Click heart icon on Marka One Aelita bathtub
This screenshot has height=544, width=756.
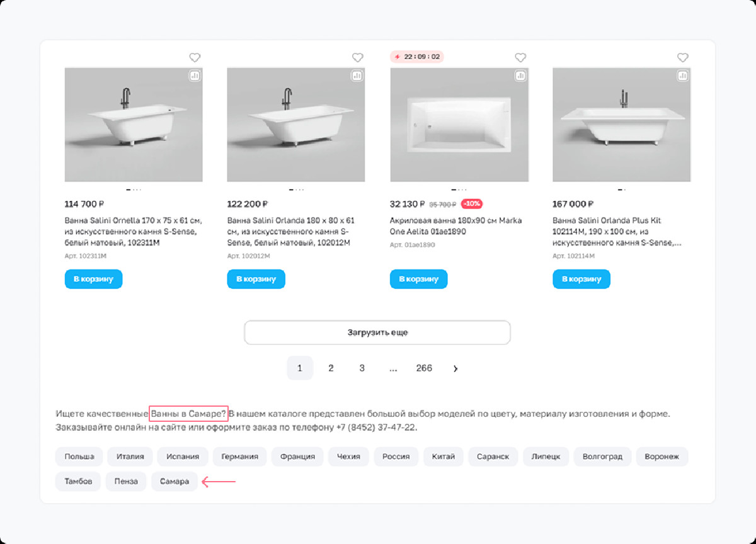pyautogui.click(x=520, y=58)
